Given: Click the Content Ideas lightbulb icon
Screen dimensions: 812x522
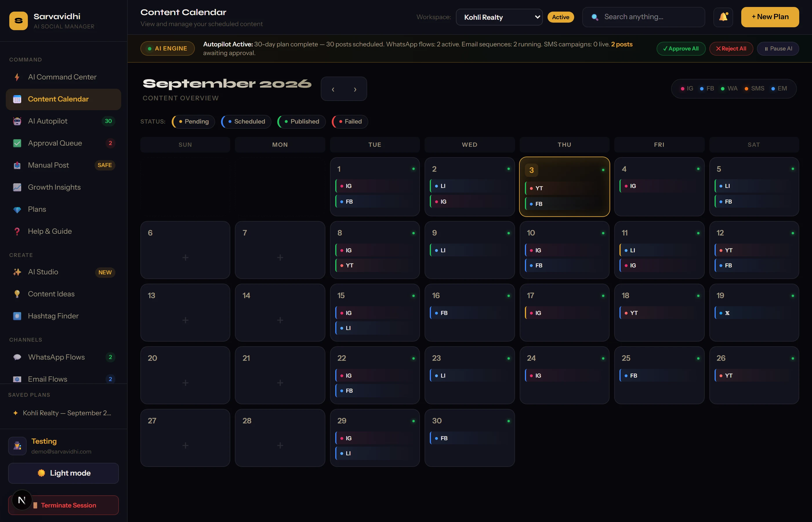Looking at the screenshot, I should [17, 294].
